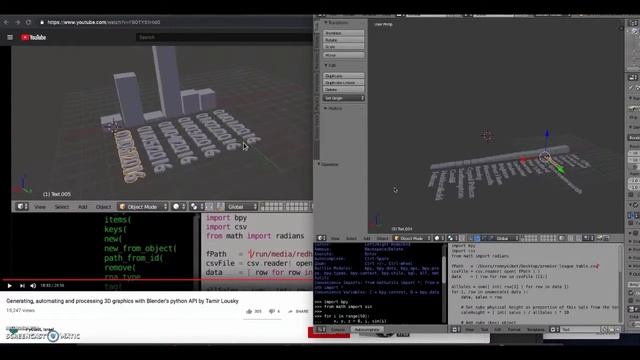Screen dimensions: 640x360
Task: Open Blender 3D View's Add menu
Action: (x=367, y=238)
